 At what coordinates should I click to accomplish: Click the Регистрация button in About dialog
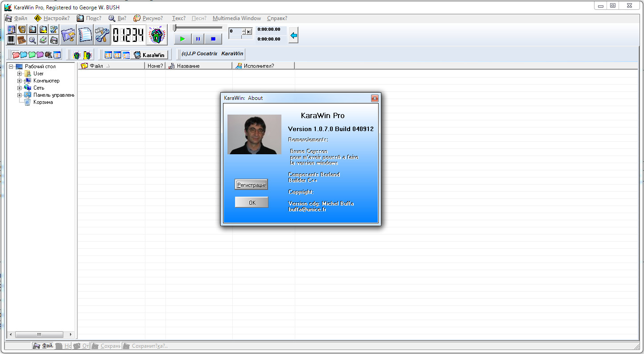252,185
